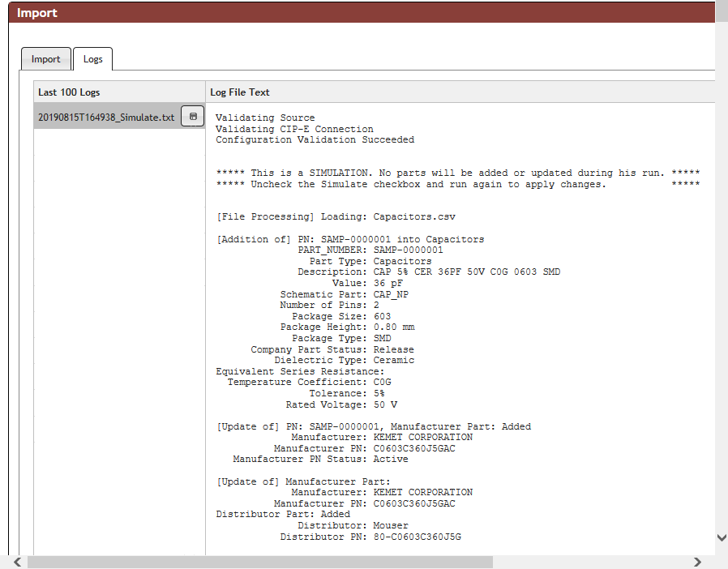This screenshot has height=569, width=728.
Task: Select the 20190815T164938_Simulate.txt log entry
Action: pos(105,117)
